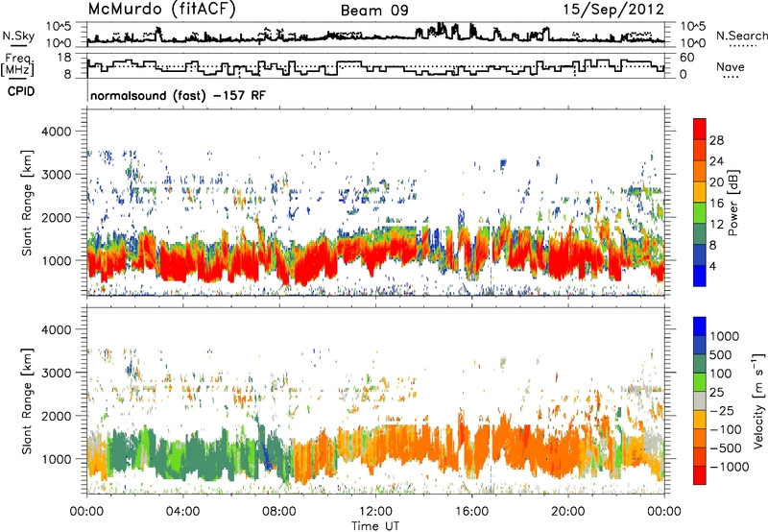This screenshot has width=768, height=532.
Task: Click the blue velocity streak near 07:30
Action: tap(267, 458)
